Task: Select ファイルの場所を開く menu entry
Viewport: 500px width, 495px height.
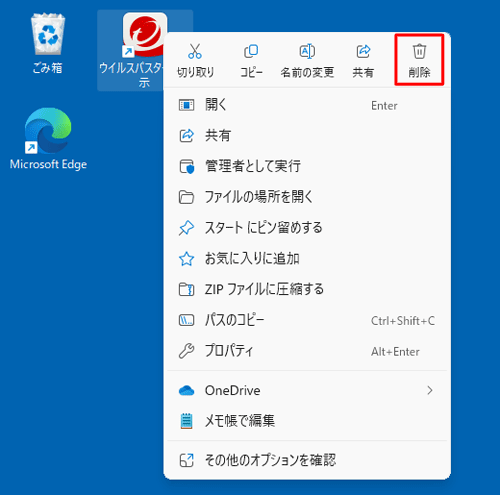Action: [307, 197]
